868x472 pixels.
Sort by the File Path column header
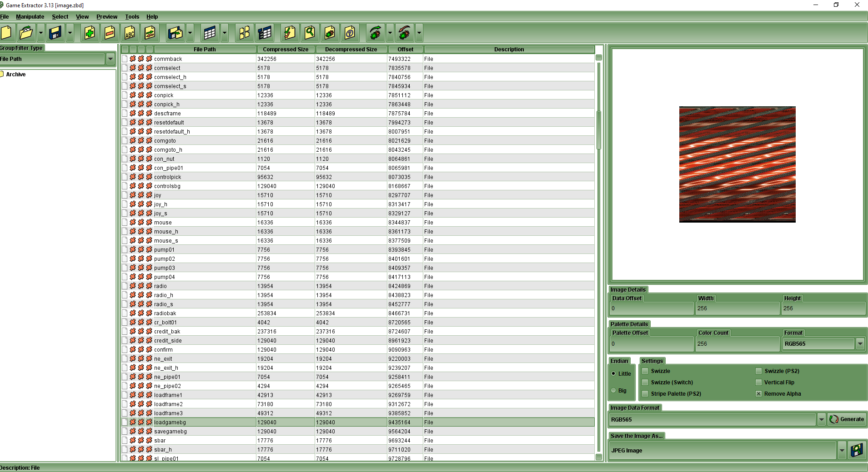205,49
